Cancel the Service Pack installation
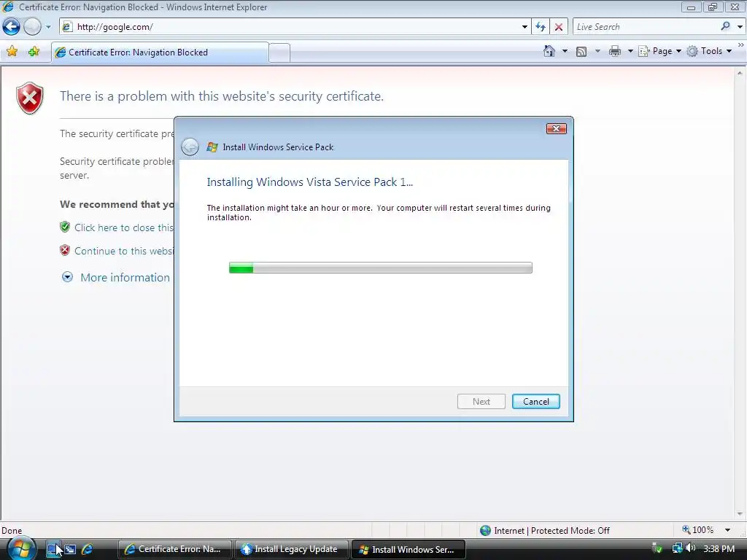The image size is (747, 560). coord(536,402)
